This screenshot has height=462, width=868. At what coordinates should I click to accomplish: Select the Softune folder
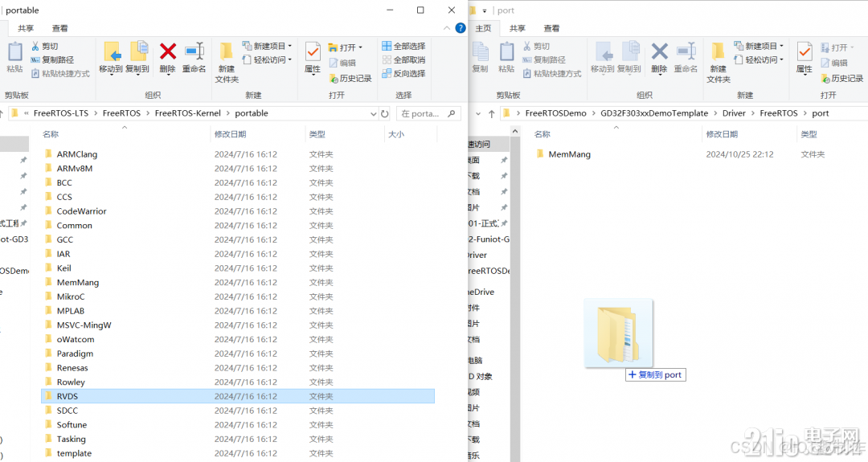(72, 425)
